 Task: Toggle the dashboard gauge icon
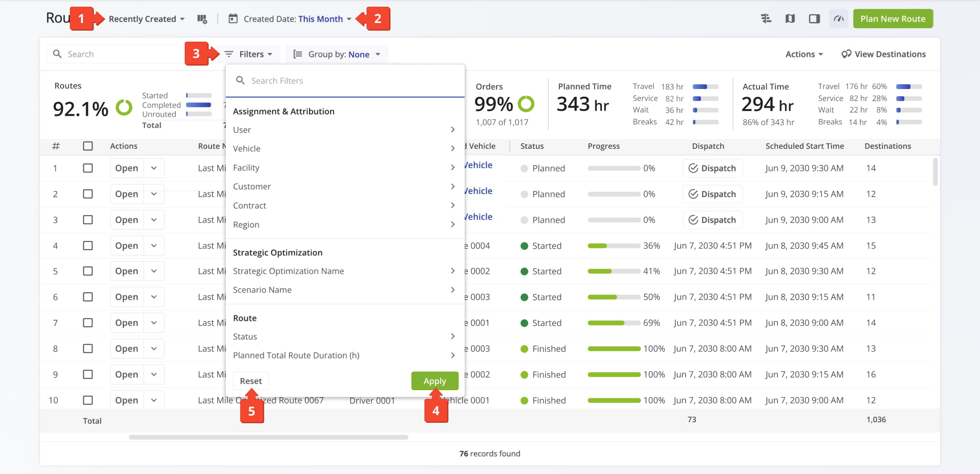point(839,19)
